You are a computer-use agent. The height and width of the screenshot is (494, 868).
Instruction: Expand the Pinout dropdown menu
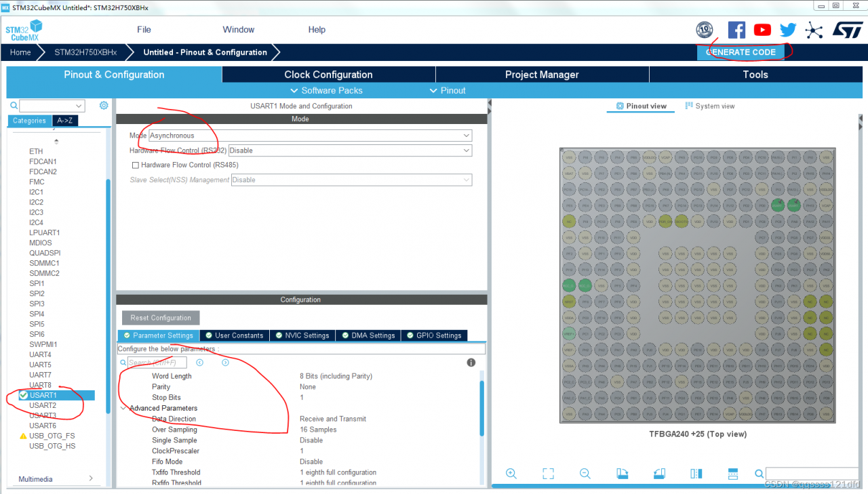pos(448,90)
